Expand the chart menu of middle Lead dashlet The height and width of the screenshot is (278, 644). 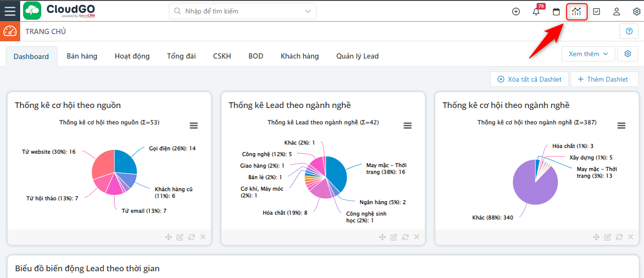coord(408,125)
